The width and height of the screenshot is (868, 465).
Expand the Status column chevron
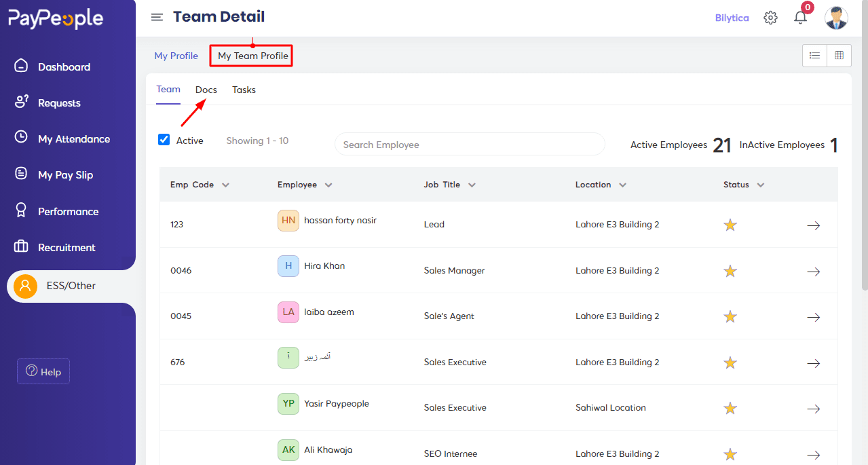(761, 185)
